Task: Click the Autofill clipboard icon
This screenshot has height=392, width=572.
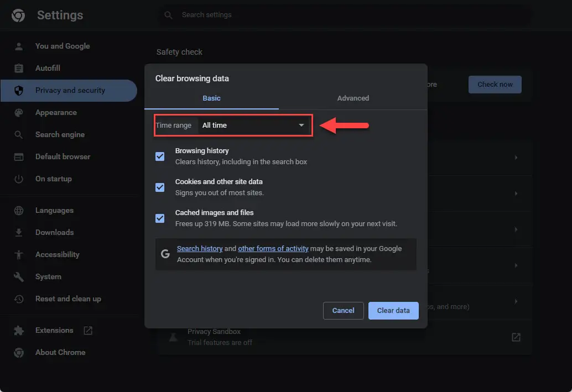Action: pos(19,68)
